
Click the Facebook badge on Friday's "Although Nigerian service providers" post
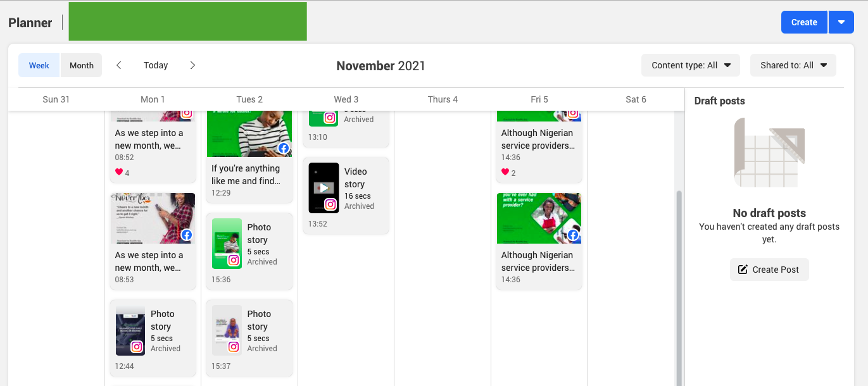[573, 235]
